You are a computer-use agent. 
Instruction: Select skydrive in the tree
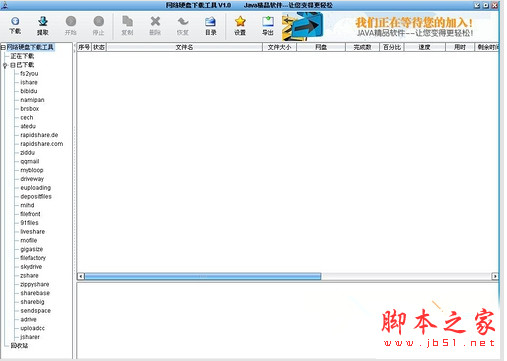pos(31,267)
